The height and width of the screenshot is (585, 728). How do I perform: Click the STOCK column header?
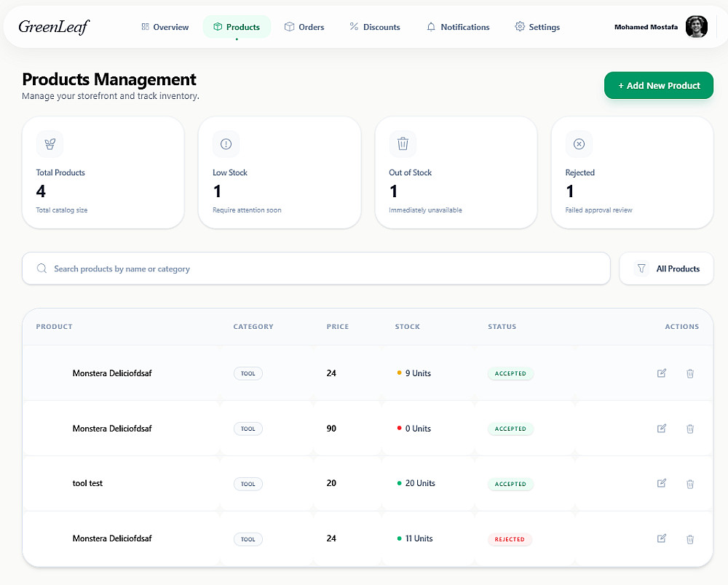[407, 327]
